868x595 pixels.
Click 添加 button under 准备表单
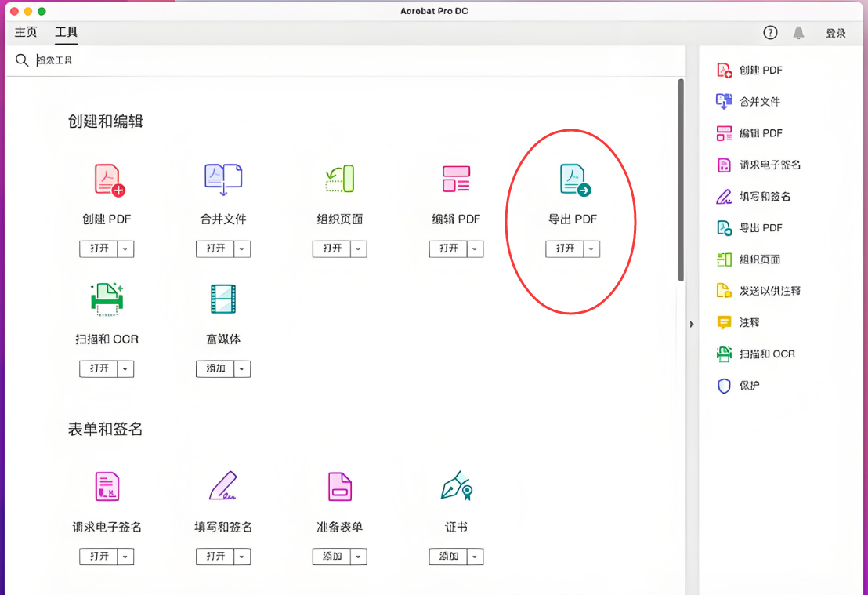tap(331, 557)
